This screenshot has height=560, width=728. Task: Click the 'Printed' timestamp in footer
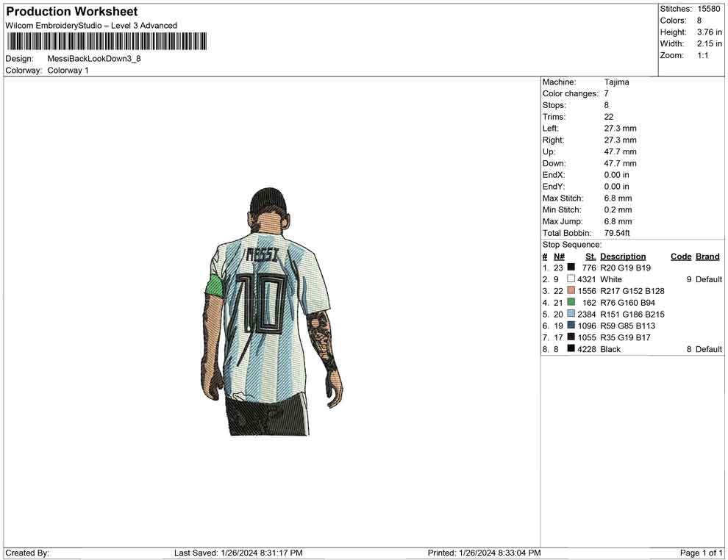coord(484,553)
